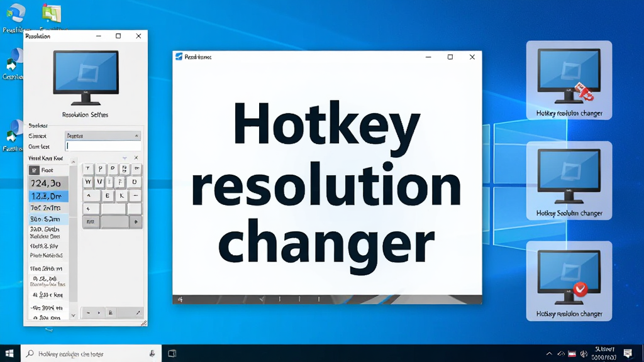Click the pencil icon in the bottom toolbar
The width and height of the screenshot is (644, 362).
click(x=138, y=313)
